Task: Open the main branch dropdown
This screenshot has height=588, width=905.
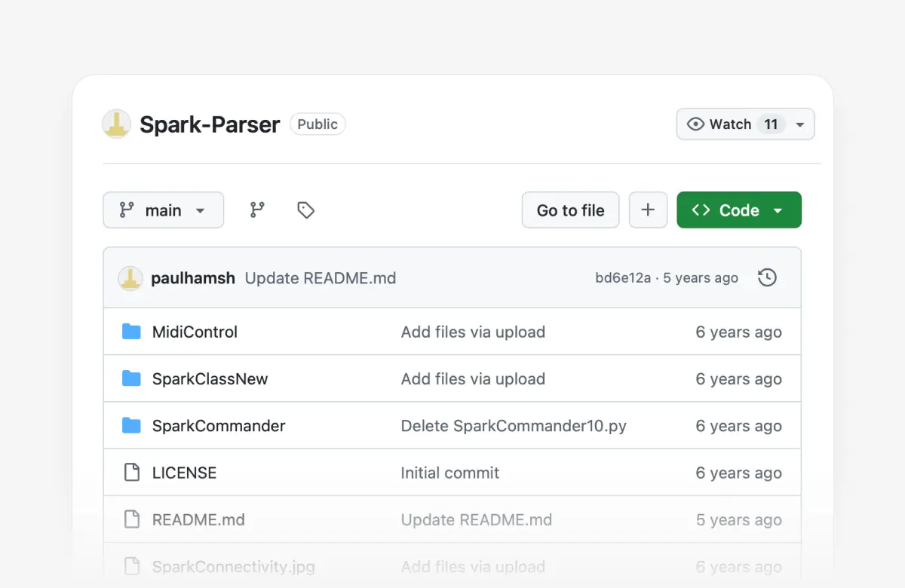Action: pyautogui.click(x=163, y=210)
